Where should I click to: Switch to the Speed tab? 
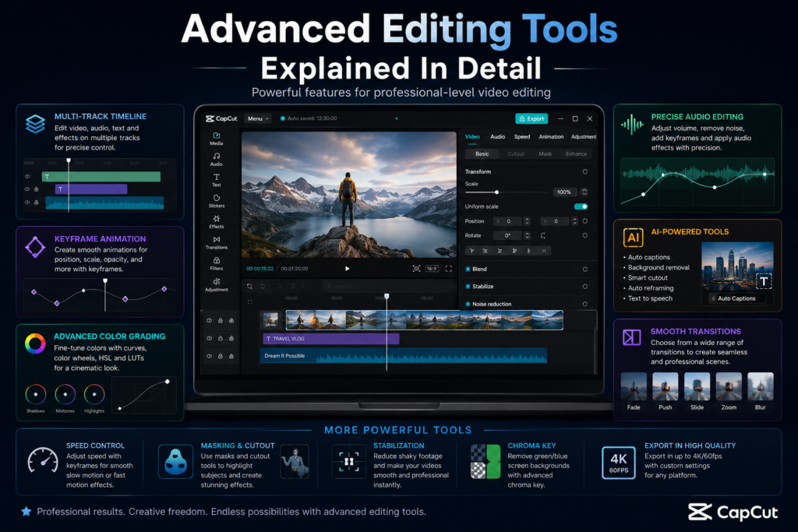pyautogui.click(x=521, y=137)
